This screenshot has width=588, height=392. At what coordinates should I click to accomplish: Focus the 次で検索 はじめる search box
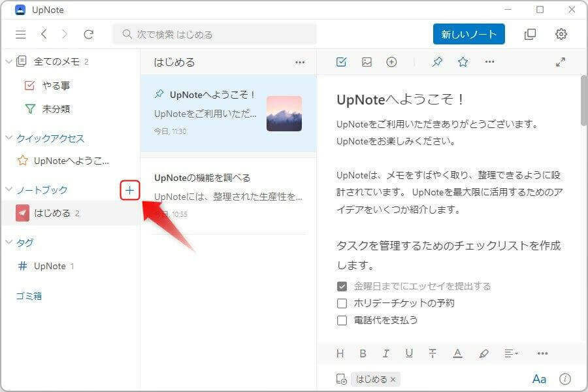coord(214,35)
